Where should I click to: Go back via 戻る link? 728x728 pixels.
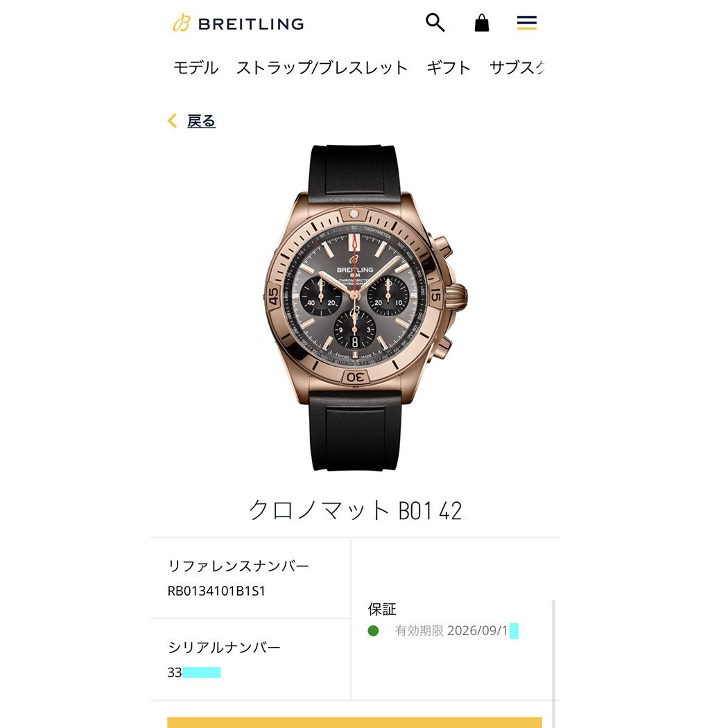201,121
